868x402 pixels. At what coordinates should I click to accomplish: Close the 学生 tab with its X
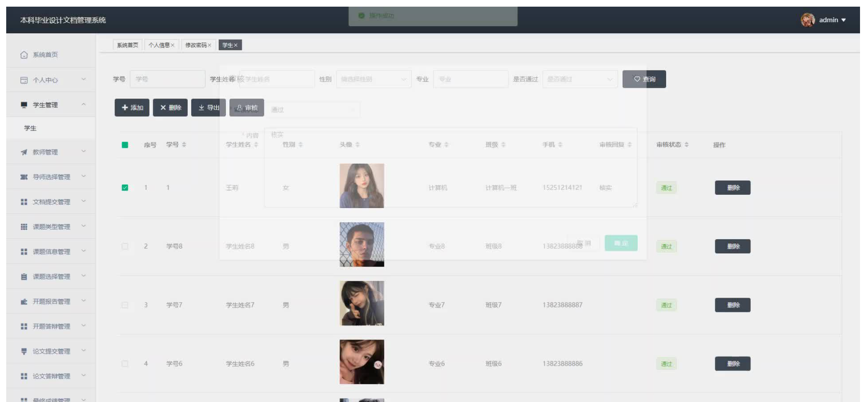(236, 45)
